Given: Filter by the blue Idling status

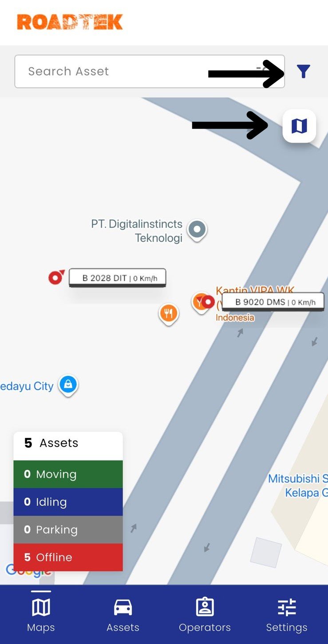Looking at the screenshot, I should 68,502.
